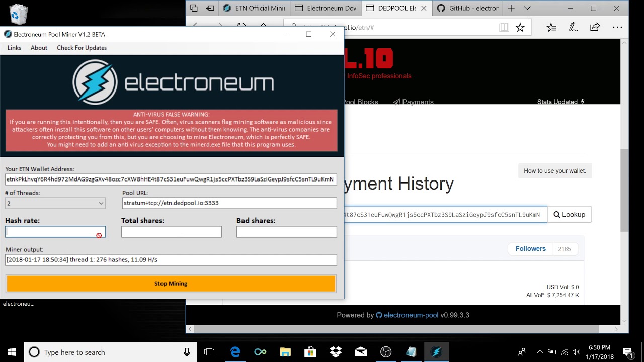Viewport: 644px width, 362px height.
Task: Click the Cortana microphone icon
Action: (187, 352)
